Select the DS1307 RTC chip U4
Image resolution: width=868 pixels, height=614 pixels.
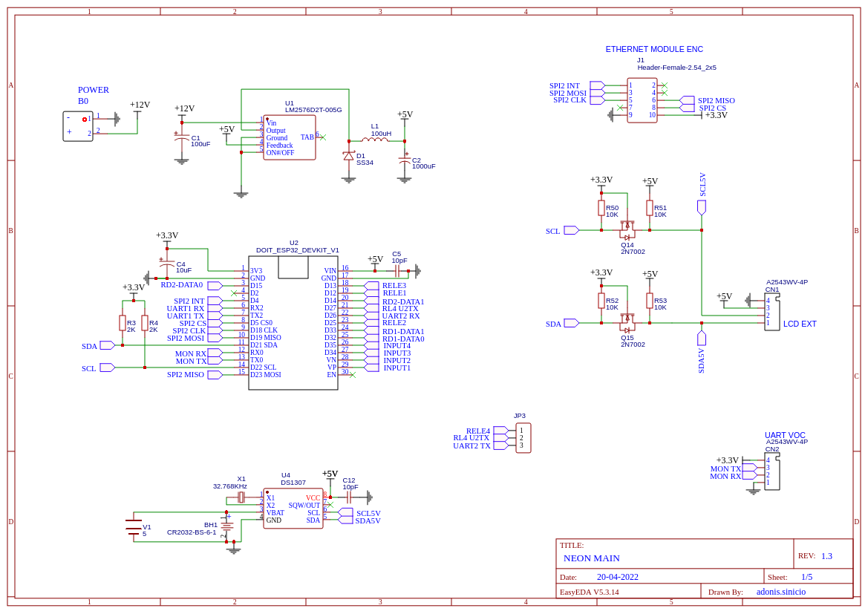(293, 509)
